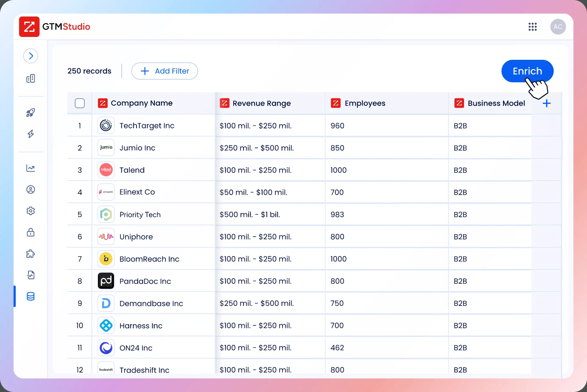This screenshot has width=587, height=392.
Task: Open the rocket launch icon in sidebar
Action: tap(31, 112)
